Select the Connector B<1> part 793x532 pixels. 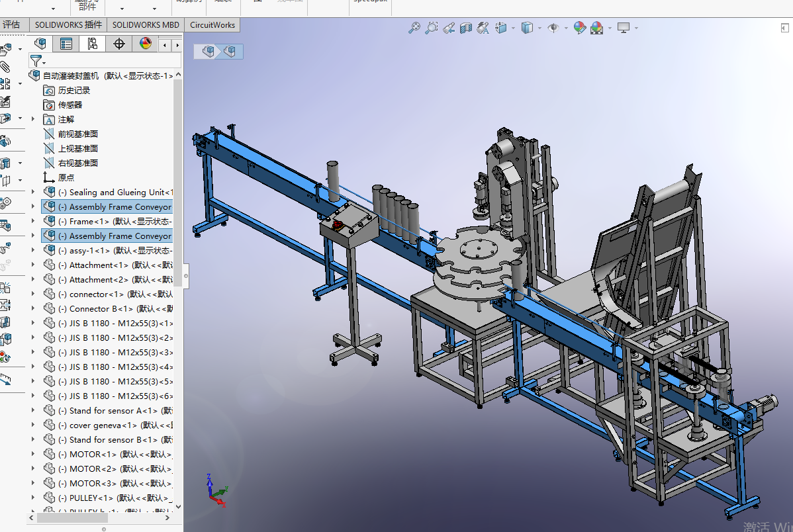[109, 309]
